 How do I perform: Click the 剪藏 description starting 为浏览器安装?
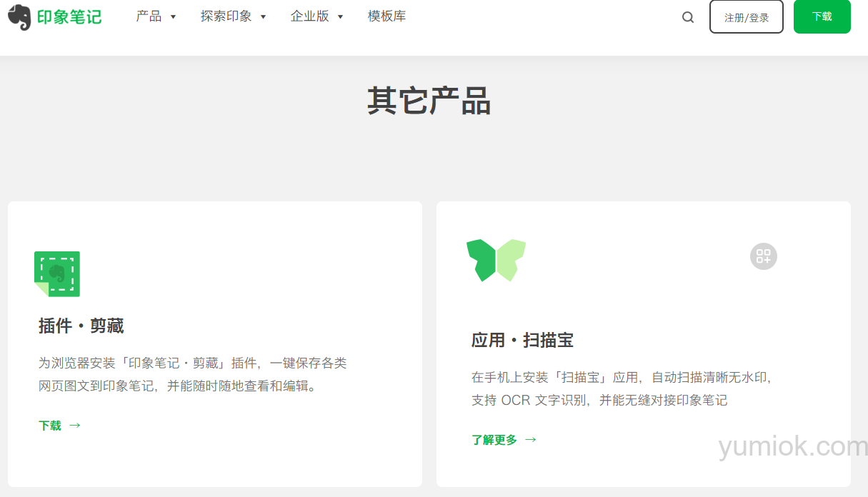[x=193, y=374]
